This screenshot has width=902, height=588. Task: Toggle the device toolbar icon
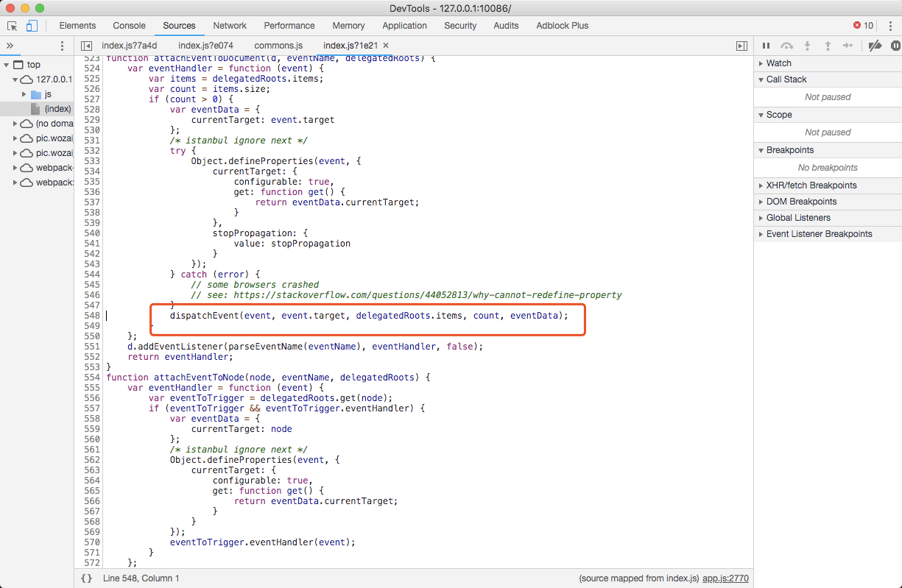click(x=32, y=26)
